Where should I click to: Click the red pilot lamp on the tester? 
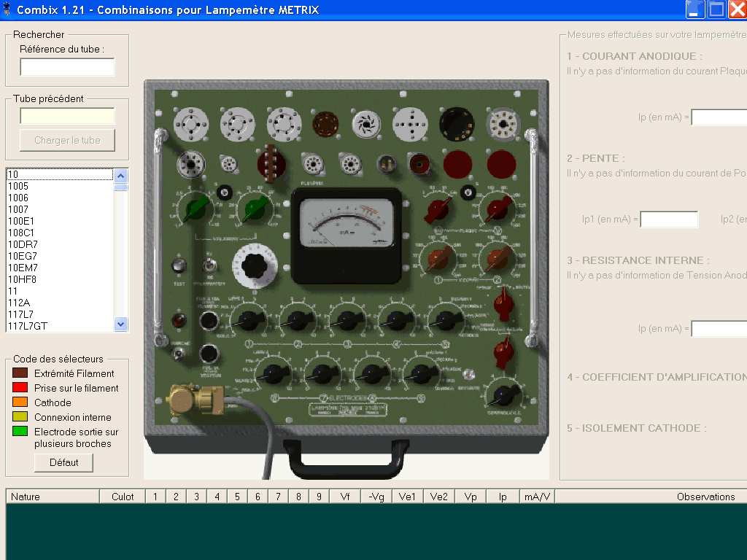(x=179, y=320)
